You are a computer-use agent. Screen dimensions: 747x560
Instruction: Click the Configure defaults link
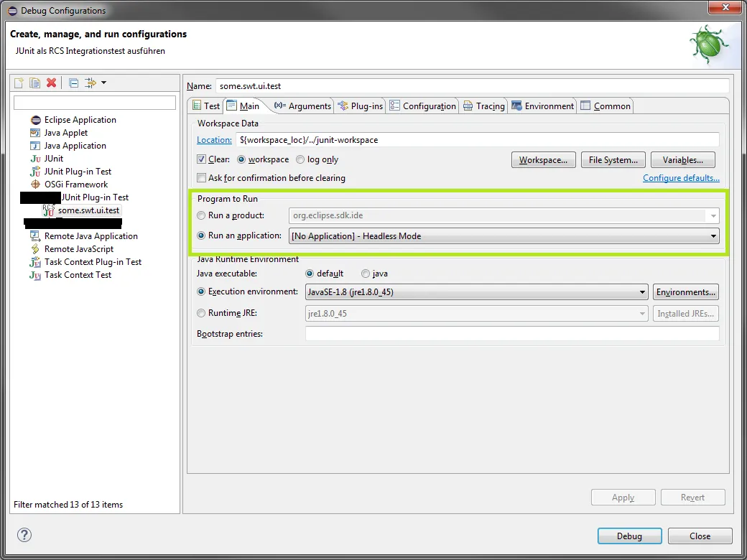pyautogui.click(x=681, y=178)
